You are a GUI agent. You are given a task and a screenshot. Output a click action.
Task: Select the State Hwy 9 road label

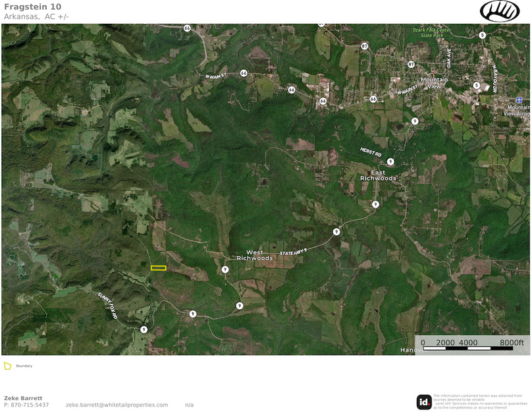click(x=294, y=252)
